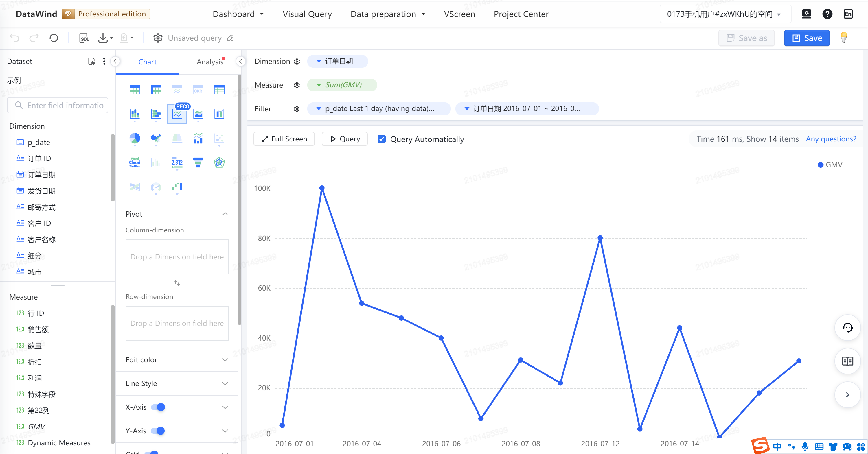Screen dimensions: 868x454
Task: Collapse the Pivot section
Action: pos(225,214)
